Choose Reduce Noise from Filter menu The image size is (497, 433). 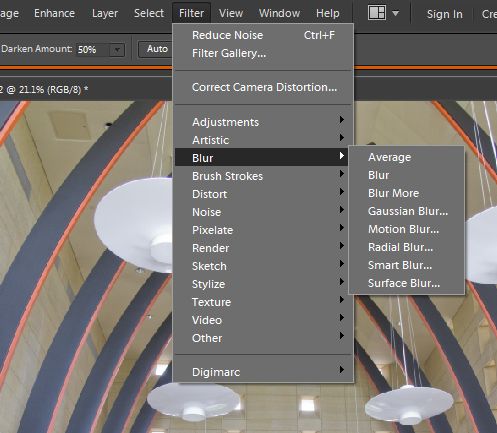click(263, 35)
